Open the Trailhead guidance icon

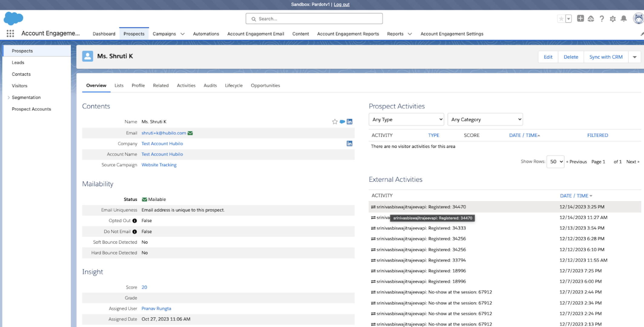pyautogui.click(x=591, y=19)
